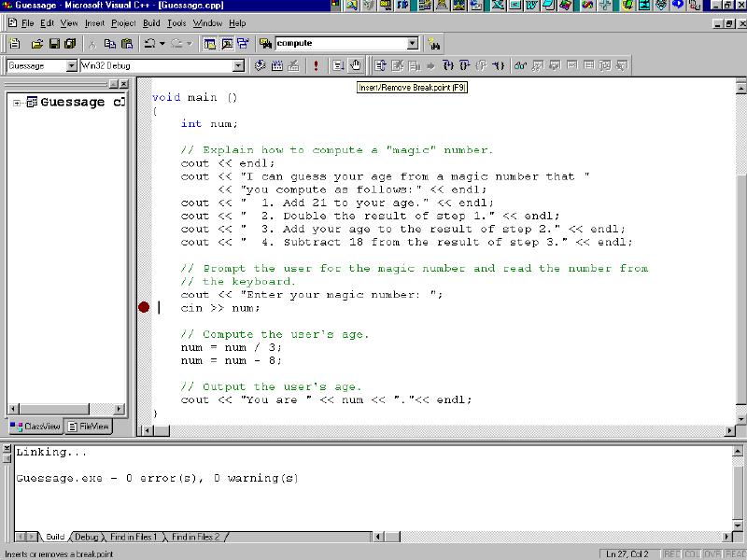Click the 'Guessage.exe - 0 error(s), 0 warning(s)' line
This screenshot has height=560, width=747.
tap(157, 478)
